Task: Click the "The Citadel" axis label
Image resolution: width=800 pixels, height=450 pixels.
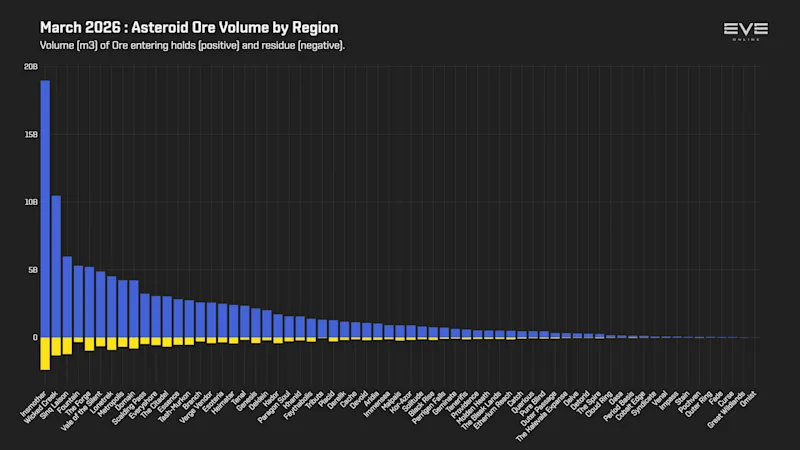Action: pyautogui.click(x=155, y=405)
